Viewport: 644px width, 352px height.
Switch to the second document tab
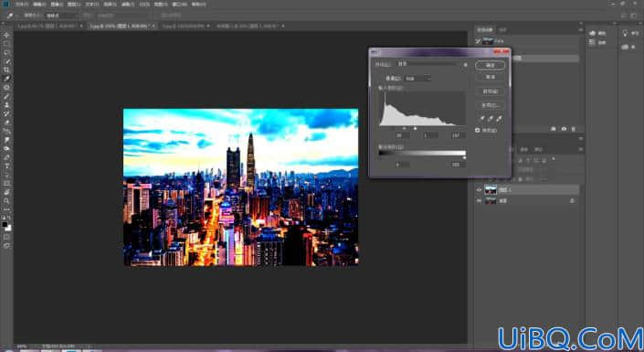pyautogui.click(x=122, y=26)
